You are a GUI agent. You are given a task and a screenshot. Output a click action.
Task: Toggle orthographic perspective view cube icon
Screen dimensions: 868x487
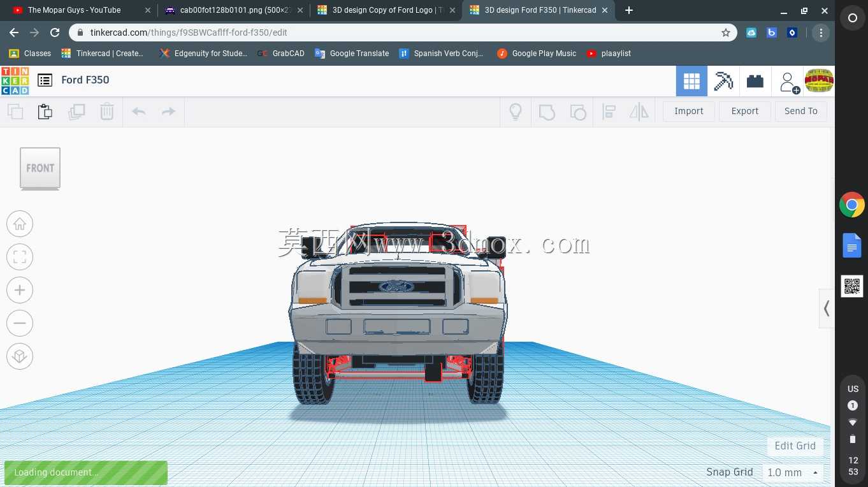(x=20, y=356)
